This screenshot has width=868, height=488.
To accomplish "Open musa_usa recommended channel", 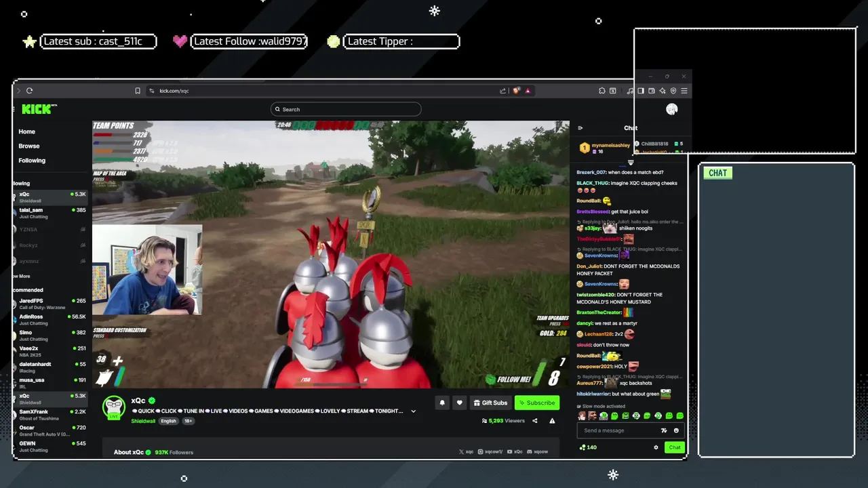I will pyautogui.click(x=51, y=383).
